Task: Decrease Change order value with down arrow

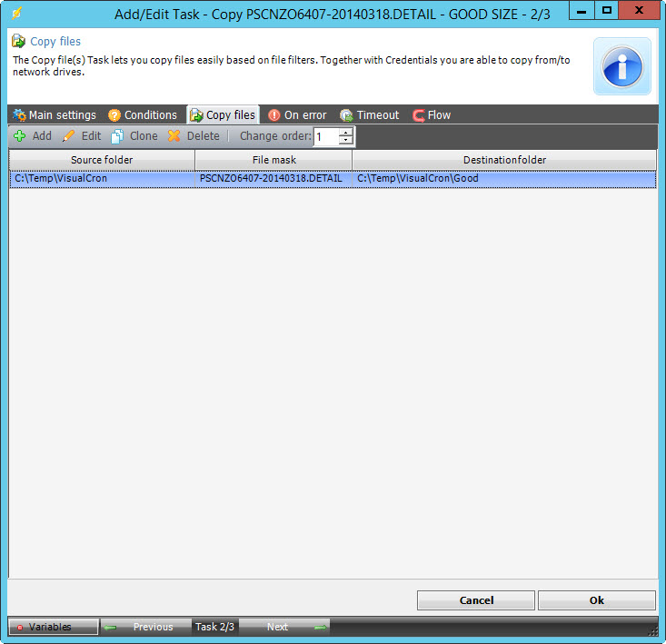Action: pos(346,141)
